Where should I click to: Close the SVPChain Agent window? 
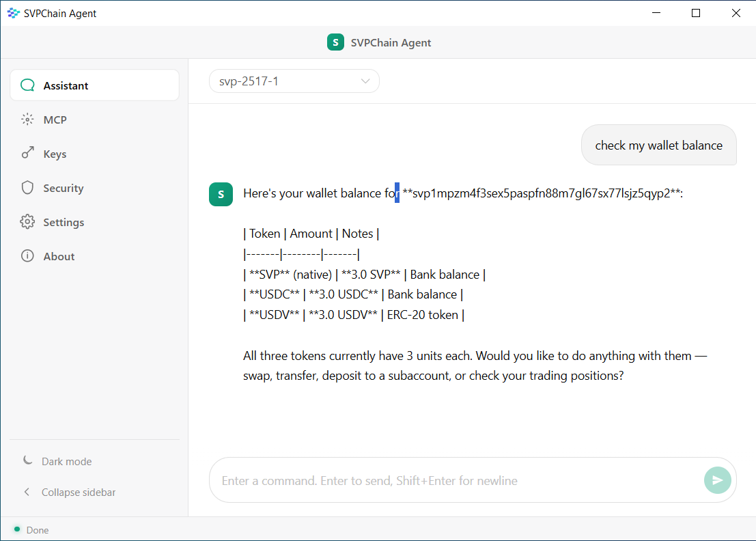pos(736,13)
